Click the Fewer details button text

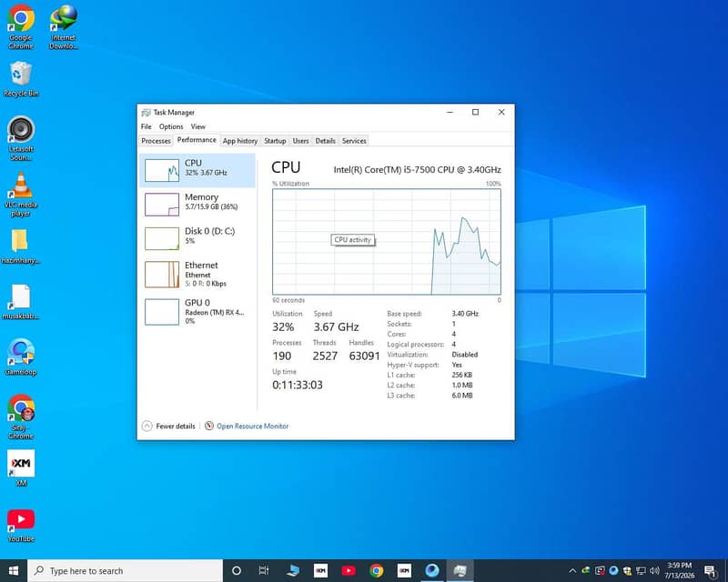pyautogui.click(x=176, y=426)
